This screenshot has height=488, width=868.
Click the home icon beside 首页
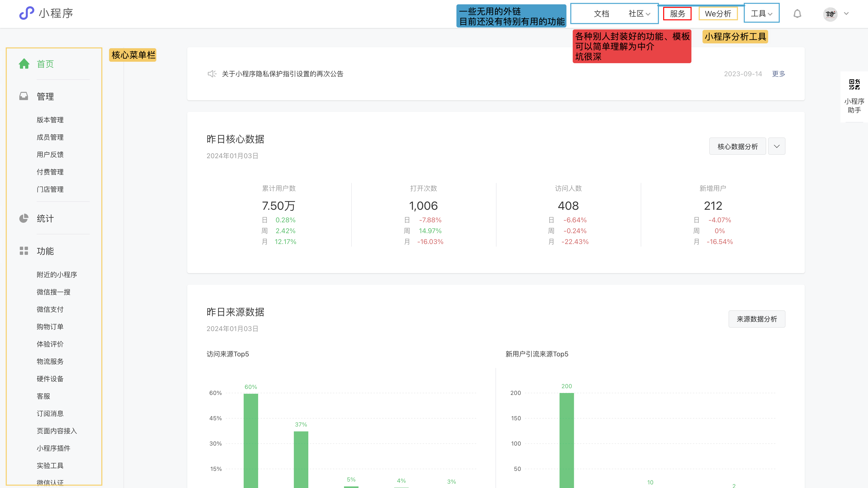click(24, 64)
